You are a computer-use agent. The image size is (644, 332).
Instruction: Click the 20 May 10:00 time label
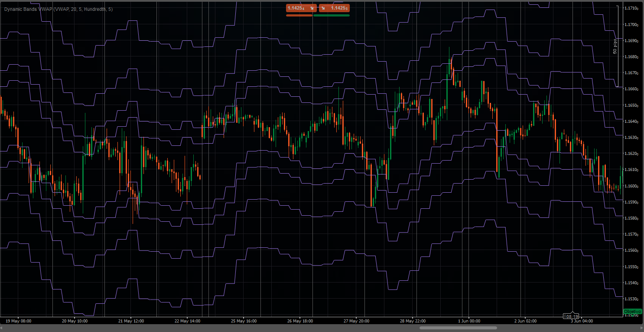click(75, 321)
